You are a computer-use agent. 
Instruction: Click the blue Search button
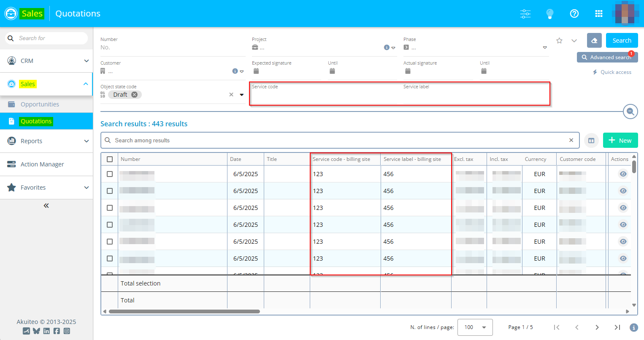(x=622, y=41)
